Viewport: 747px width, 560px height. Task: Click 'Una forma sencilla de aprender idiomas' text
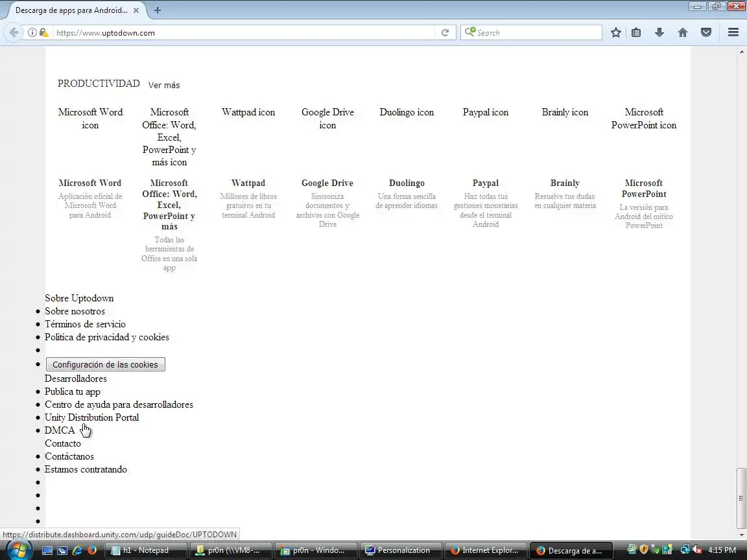click(407, 201)
